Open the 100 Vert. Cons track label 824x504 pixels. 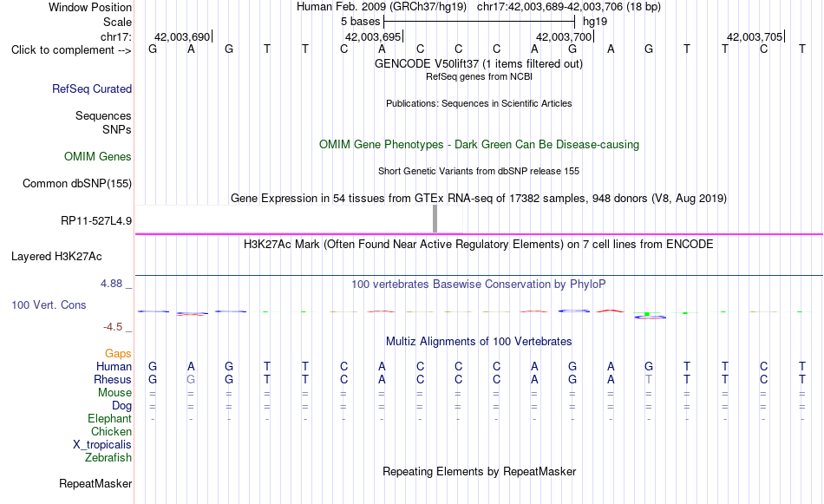[49, 304]
